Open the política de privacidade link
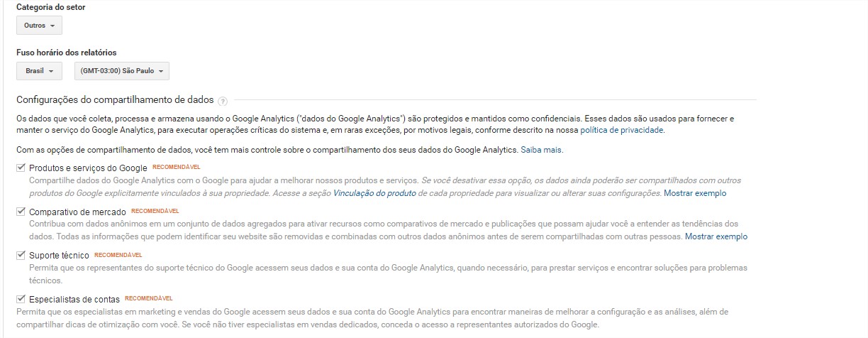The width and height of the screenshot is (868, 338). coord(622,131)
